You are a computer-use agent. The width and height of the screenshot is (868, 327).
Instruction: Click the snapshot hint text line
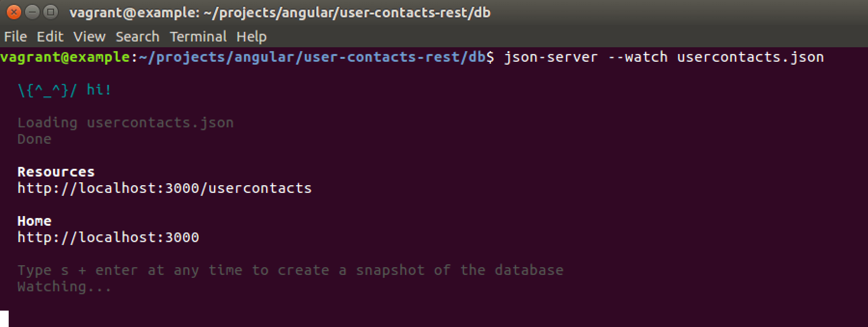tap(289, 270)
